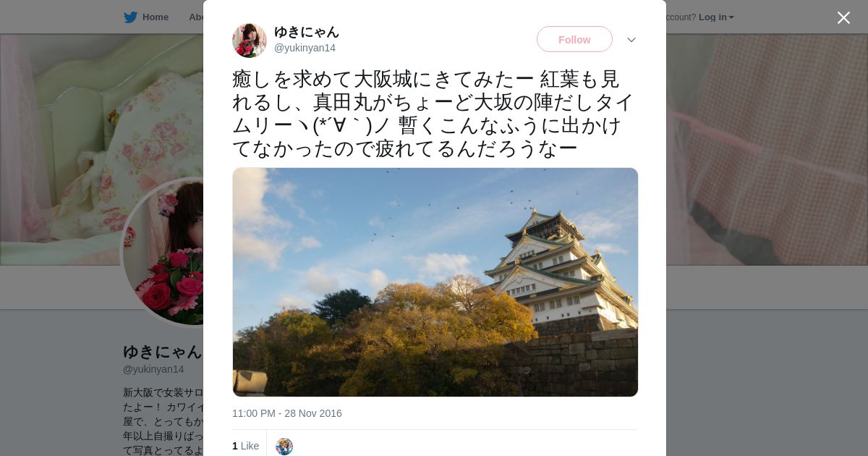Screen dimensions: 868x456
Task: Click the large profile picture behind overlay
Action: point(163,253)
